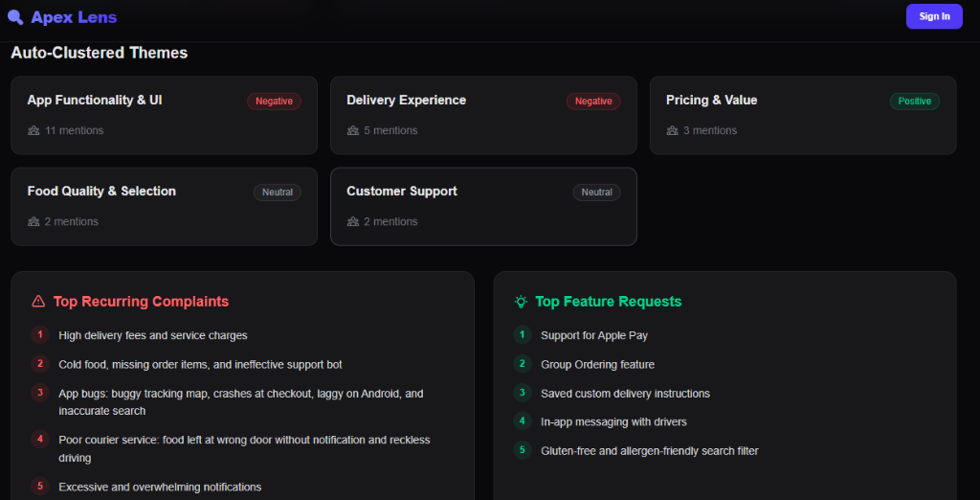
Task: Click feature request number 3 badge
Action: pos(523,393)
